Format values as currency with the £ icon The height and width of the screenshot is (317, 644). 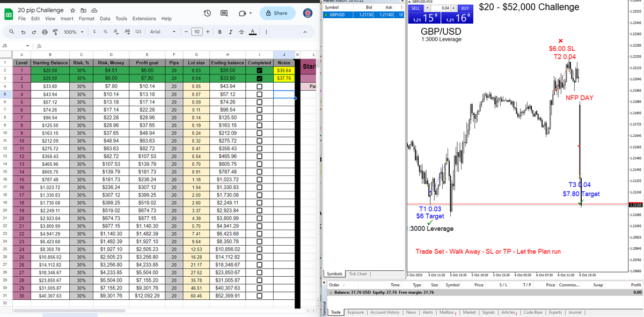pyautogui.click(x=94, y=32)
